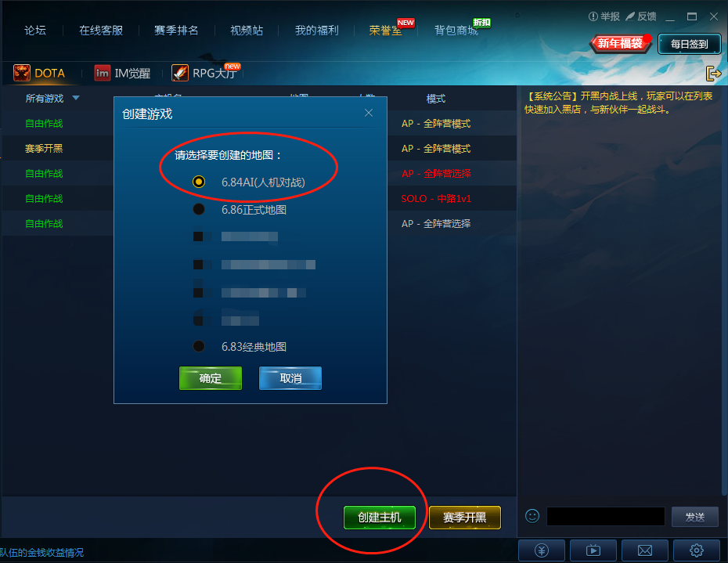The image size is (728, 563).
Task: Click the blue 取消 button
Action: (290, 378)
